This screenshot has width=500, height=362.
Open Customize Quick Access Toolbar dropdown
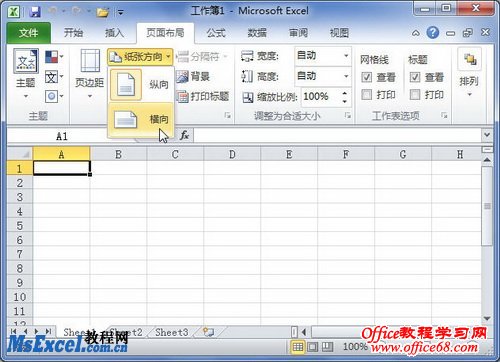121,13
